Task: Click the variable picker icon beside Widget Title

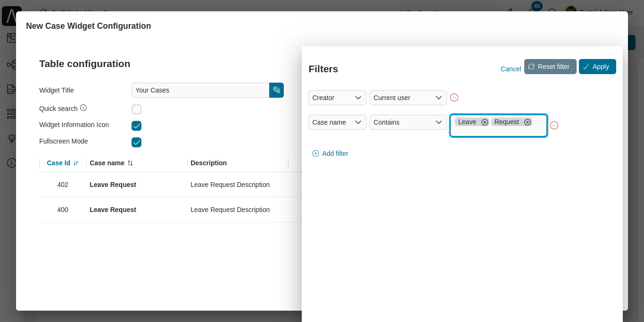Action: 277,90
